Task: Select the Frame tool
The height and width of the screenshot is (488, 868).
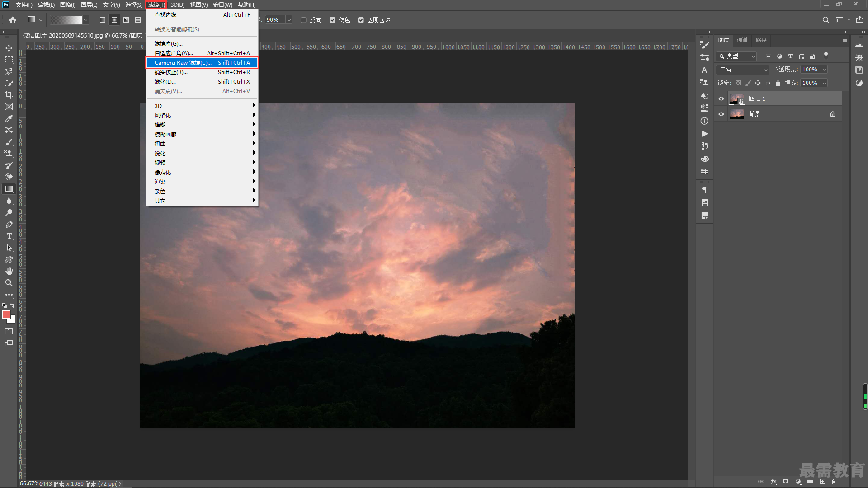Action: click(9, 107)
